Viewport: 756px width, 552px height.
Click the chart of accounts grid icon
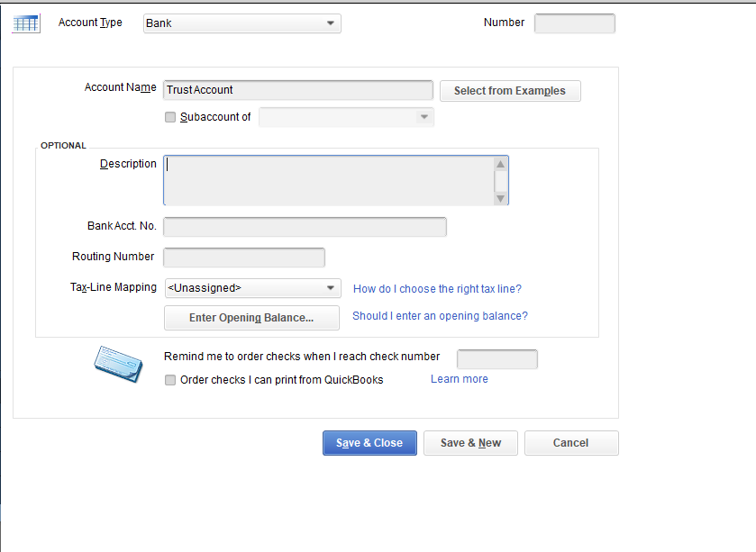pos(25,24)
